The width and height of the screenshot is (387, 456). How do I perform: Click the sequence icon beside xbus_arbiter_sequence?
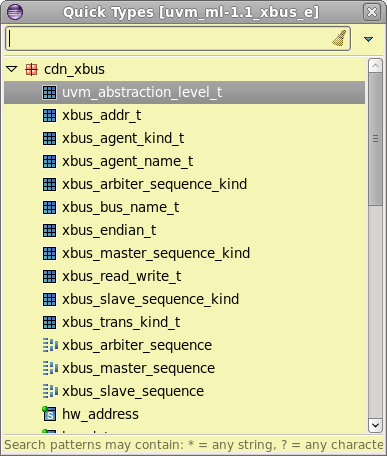pyautogui.click(x=50, y=345)
